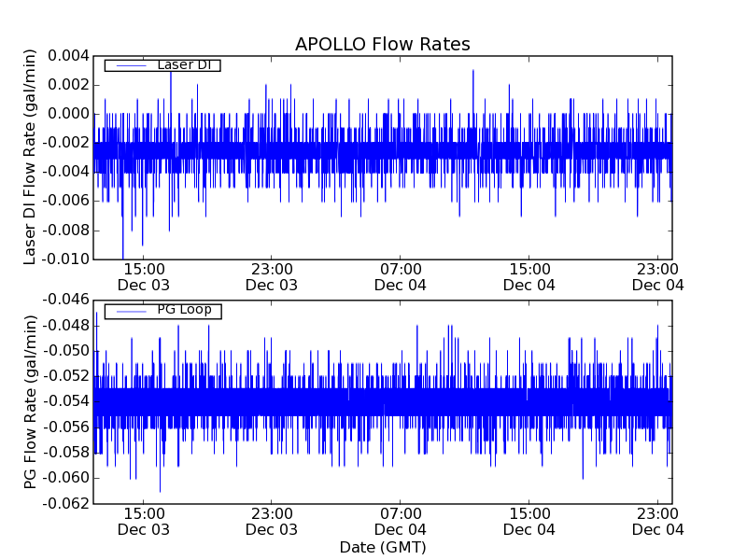Viewport: 747px width, 560px height.
Task: Select the top plot's 15:00 Dec 03 tick label
Action: pyautogui.click(x=143, y=277)
